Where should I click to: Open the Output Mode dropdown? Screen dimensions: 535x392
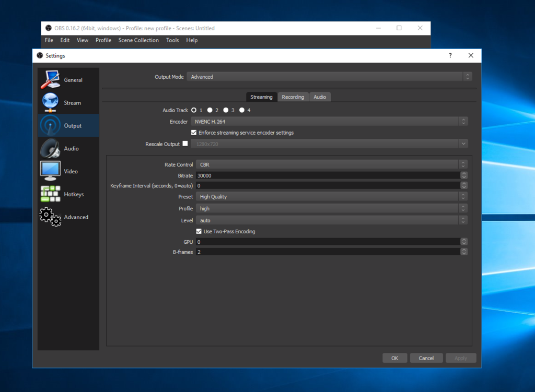point(329,77)
